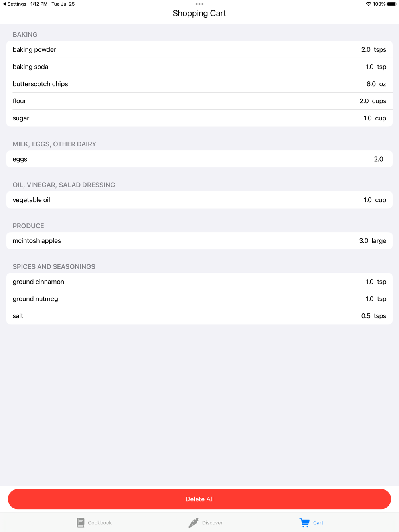Tap the Wi-Fi status icon
The width and height of the screenshot is (399, 532).
point(368,4)
